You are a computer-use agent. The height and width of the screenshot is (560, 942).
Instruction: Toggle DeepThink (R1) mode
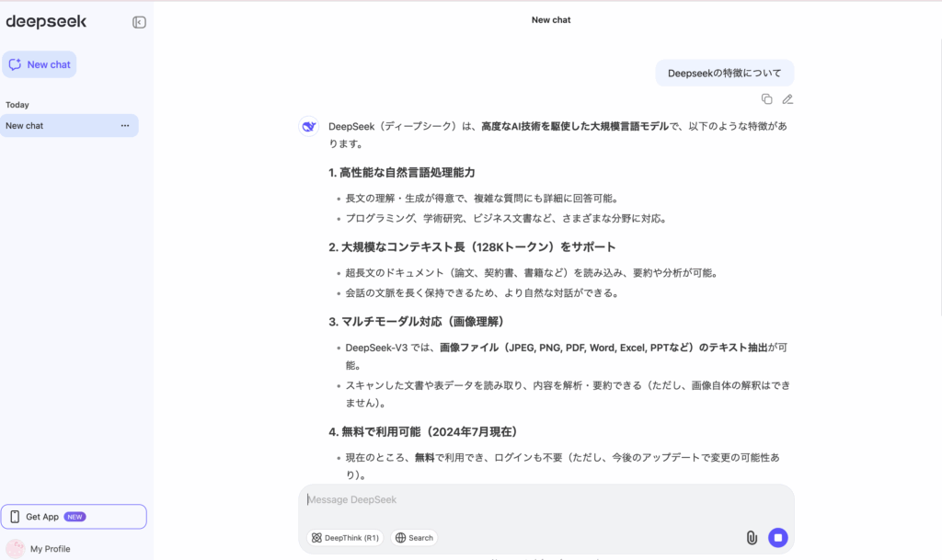[345, 538]
